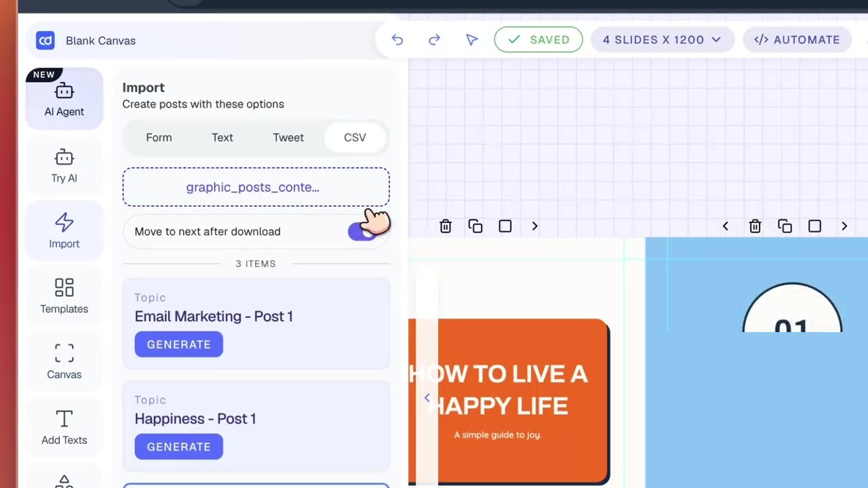Open the 4 SLIDES X 1200 dropdown

pyautogui.click(x=662, y=40)
